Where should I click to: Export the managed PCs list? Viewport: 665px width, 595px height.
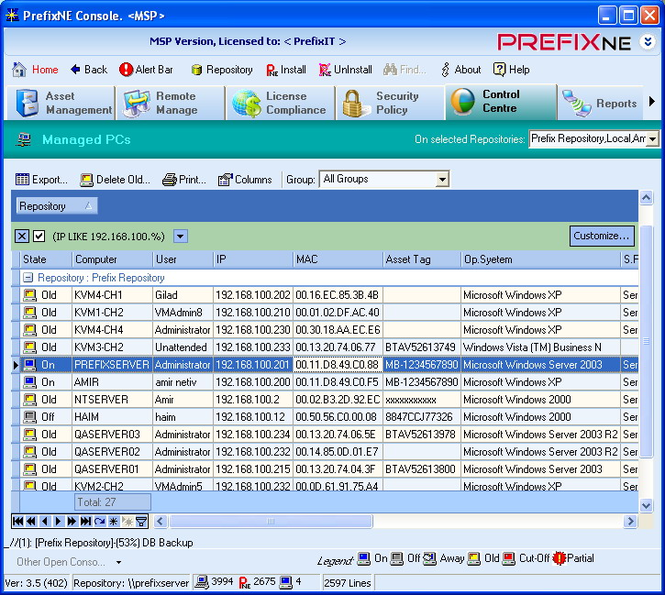(41, 179)
